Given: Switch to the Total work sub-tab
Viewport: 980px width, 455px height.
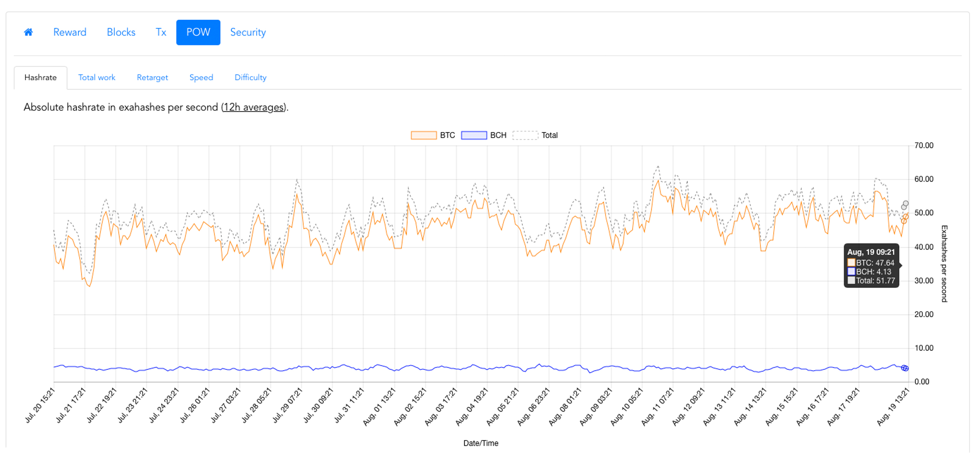Looking at the screenshot, I should point(97,78).
